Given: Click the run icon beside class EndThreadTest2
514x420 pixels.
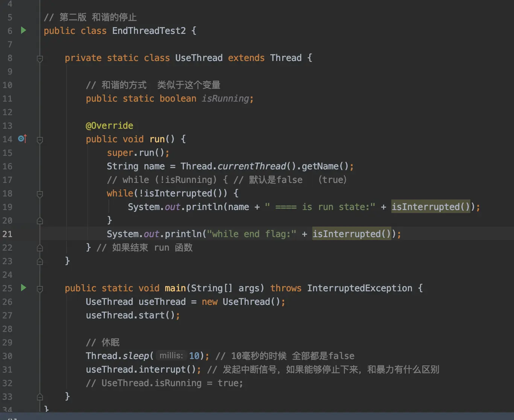Looking at the screenshot, I should [x=23, y=30].
